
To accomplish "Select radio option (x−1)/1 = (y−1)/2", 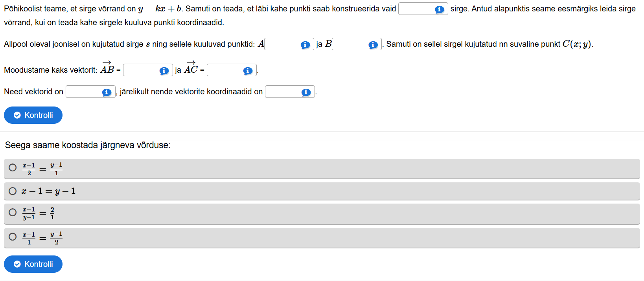I will [x=13, y=237].
